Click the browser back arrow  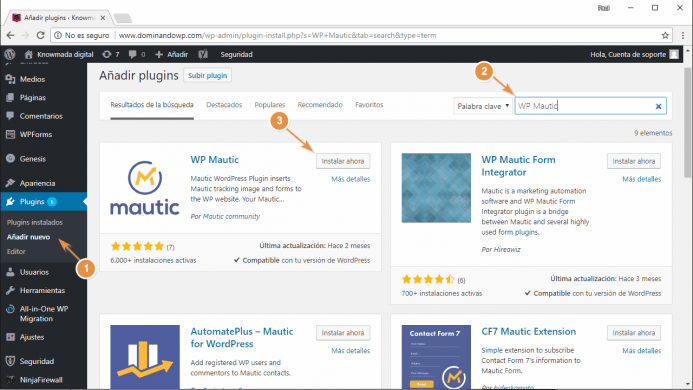[x=10, y=35]
